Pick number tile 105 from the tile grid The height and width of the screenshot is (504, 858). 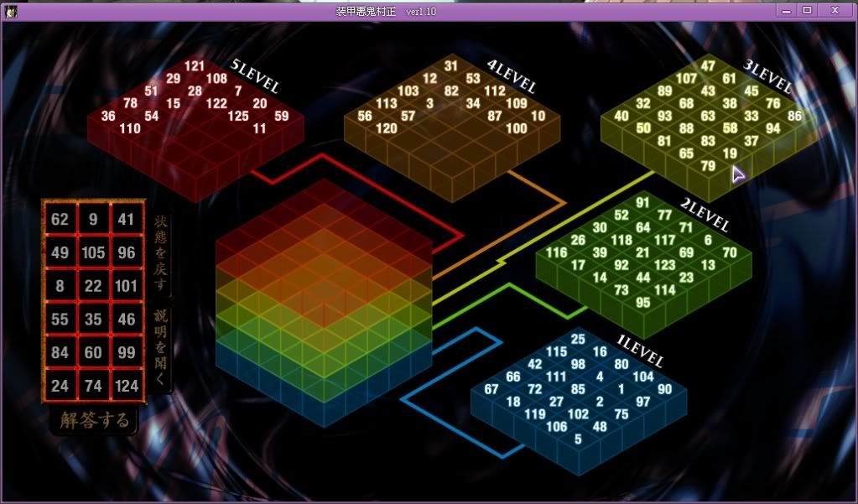[93, 252]
